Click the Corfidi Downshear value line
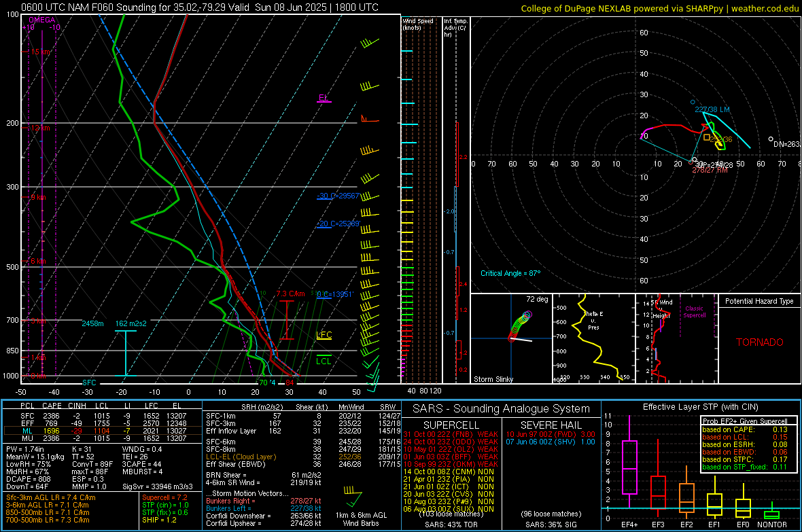This screenshot has height=532, width=802. (264, 516)
